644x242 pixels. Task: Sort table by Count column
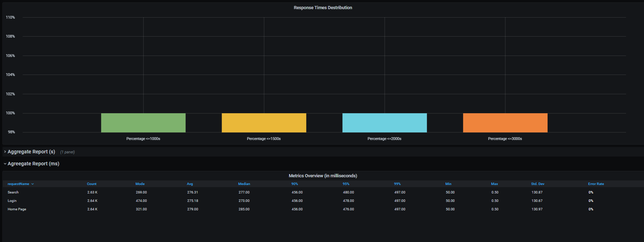(x=92, y=184)
